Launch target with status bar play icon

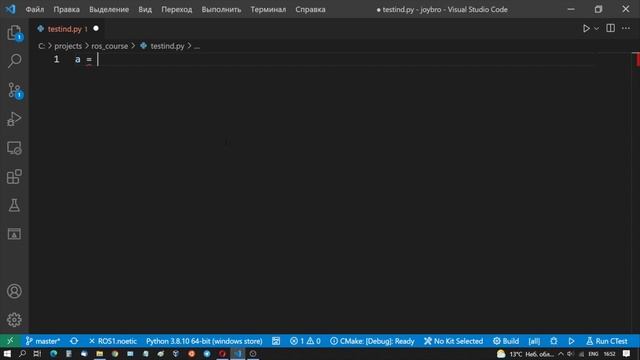(571, 341)
